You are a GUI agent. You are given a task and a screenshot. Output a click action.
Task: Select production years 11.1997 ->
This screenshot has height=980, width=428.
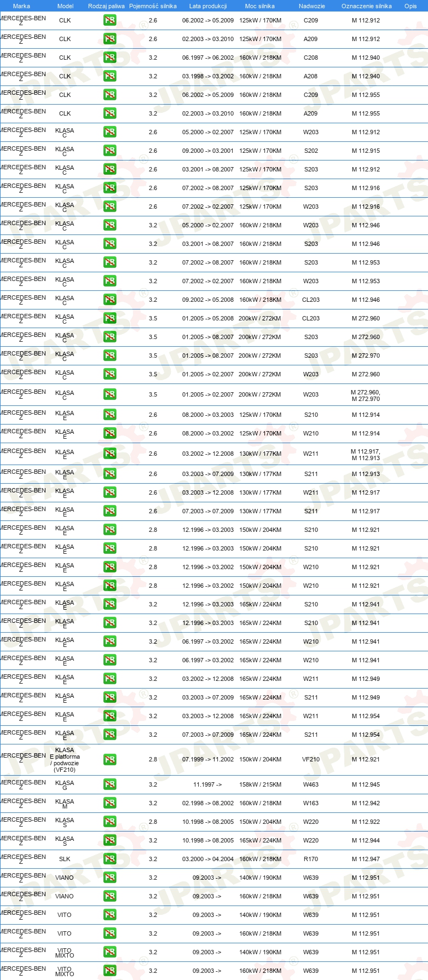point(207,784)
